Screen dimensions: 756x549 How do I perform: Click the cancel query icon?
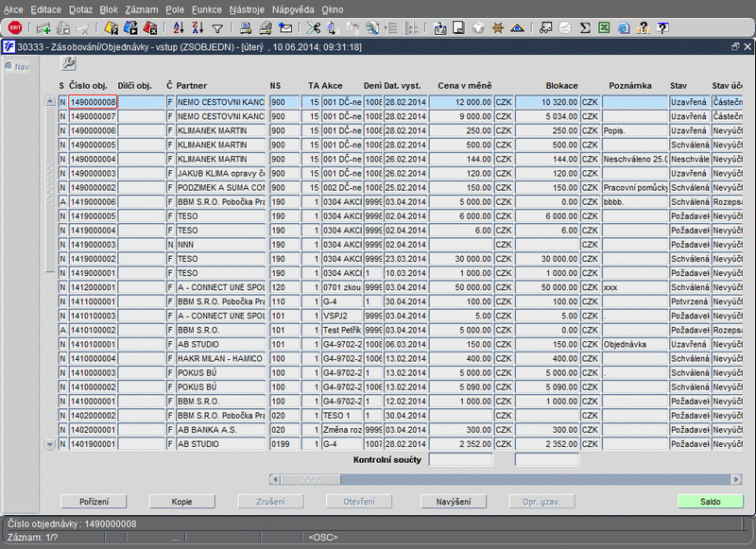point(150,28)
